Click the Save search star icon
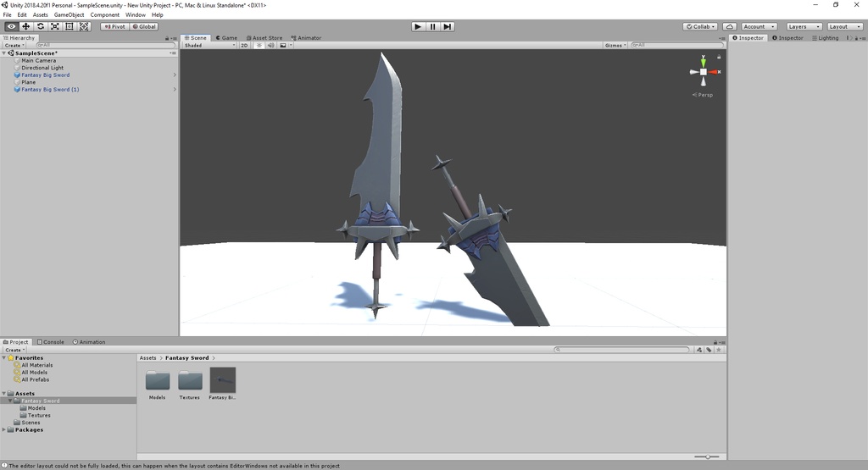This screenshot has width=868, height=470. click(x=719, y=350)
